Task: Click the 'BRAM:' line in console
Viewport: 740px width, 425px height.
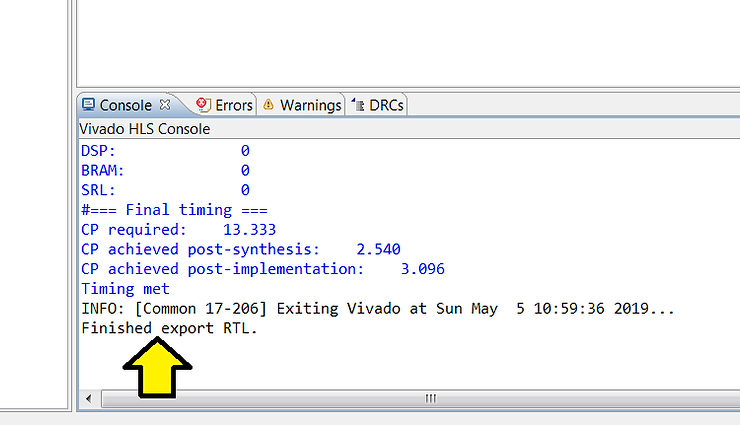Action: click(165, 170)
